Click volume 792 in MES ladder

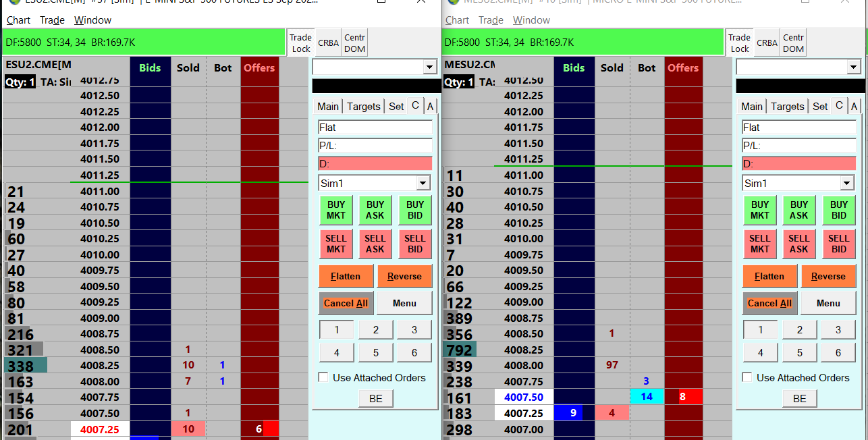pos(459,350)
